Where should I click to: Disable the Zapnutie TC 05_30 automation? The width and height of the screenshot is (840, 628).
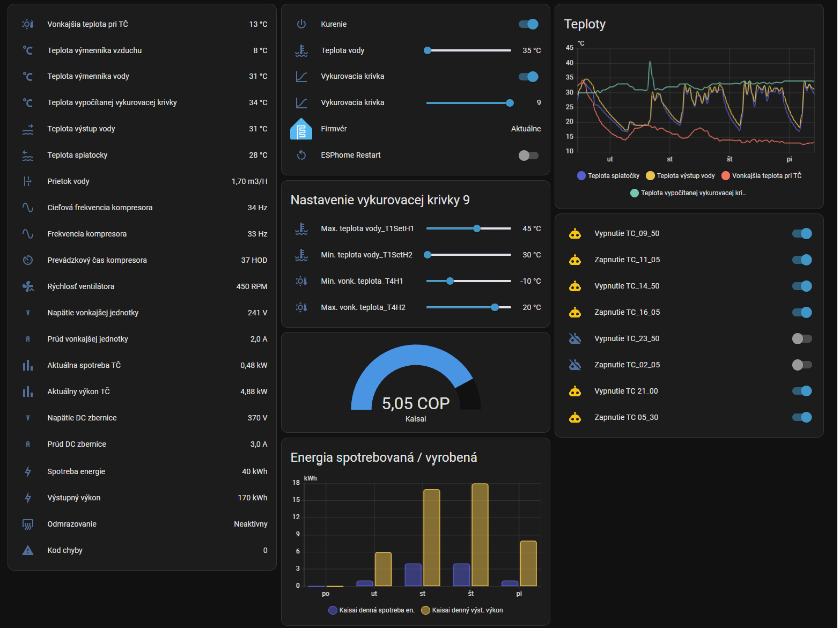[x=802, y=418]
